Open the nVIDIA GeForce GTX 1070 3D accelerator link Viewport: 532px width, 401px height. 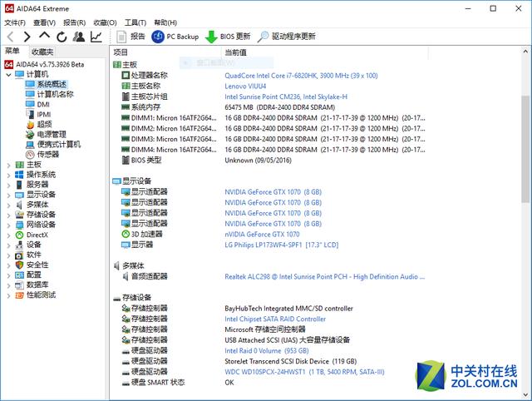(x=262, y=235)
